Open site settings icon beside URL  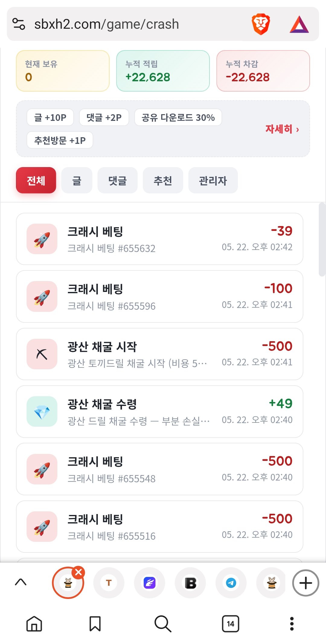(x=19, y=24)
